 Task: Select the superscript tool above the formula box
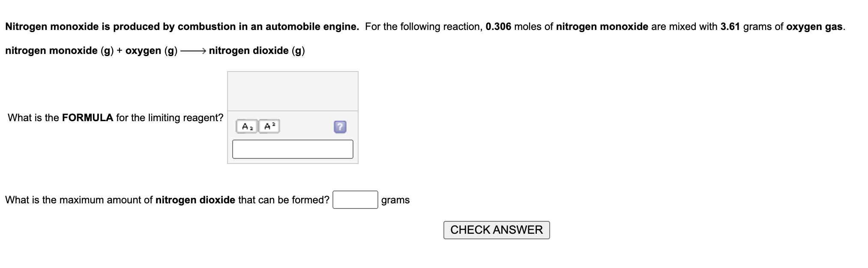[269, 126]
